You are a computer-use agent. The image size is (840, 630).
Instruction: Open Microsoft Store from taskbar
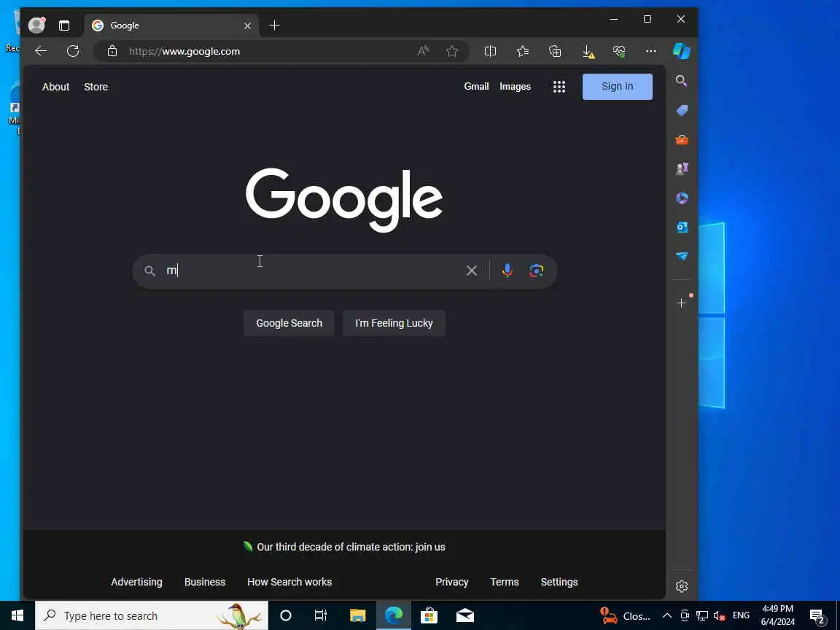tap(429, 615)
